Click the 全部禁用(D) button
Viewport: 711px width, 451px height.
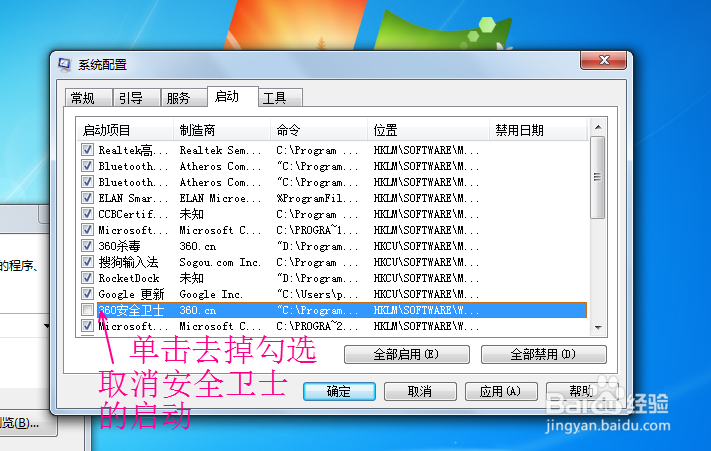coord(543,354)
